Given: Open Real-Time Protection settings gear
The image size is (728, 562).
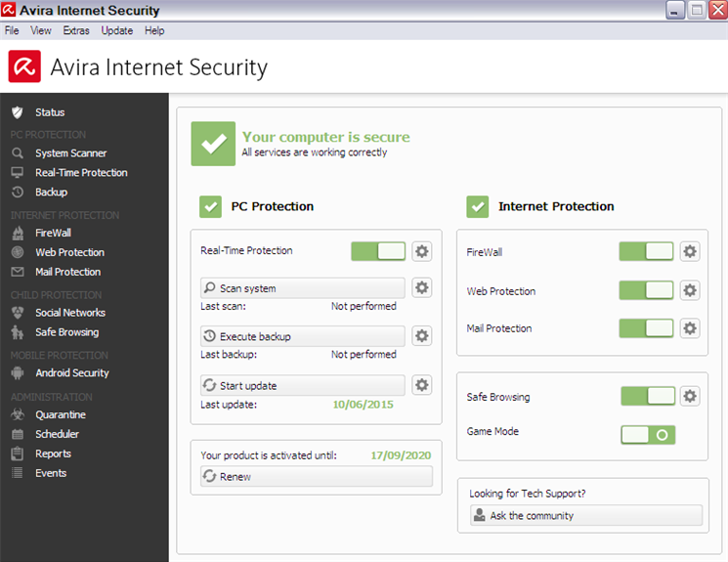Looking at the screenshot, I should tap(421, 251).
